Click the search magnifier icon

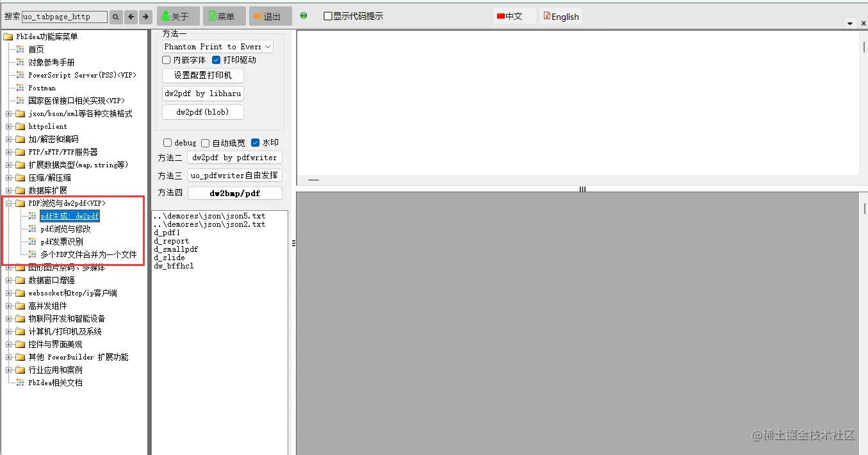(x=115, y=17)
